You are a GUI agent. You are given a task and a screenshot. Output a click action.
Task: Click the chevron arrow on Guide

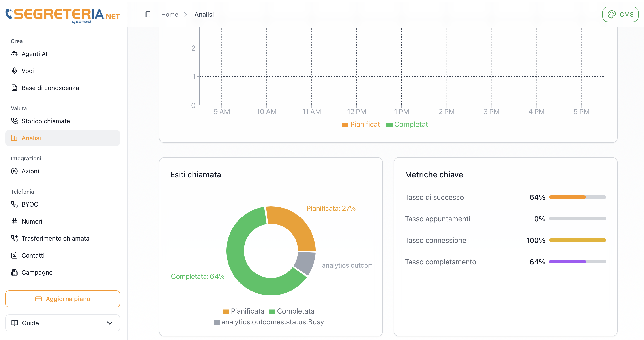tap(109, 323)
